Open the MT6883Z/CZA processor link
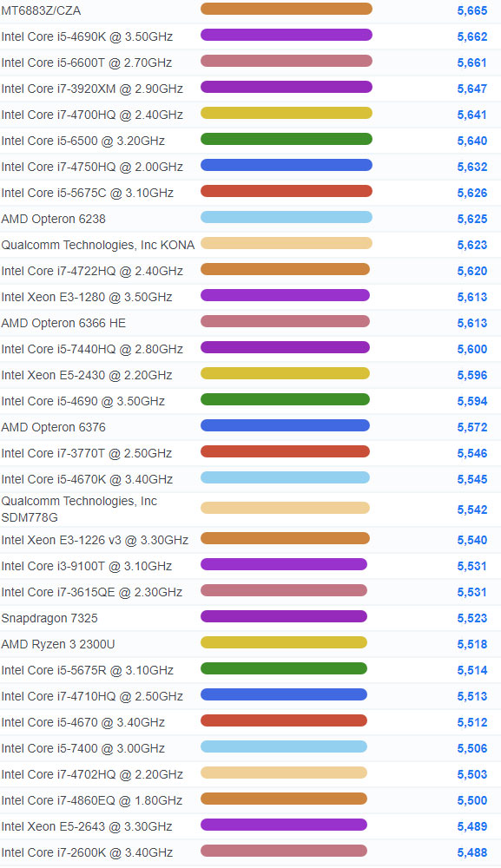The height and width of the screenshot is (868, 501). [41, 10]
